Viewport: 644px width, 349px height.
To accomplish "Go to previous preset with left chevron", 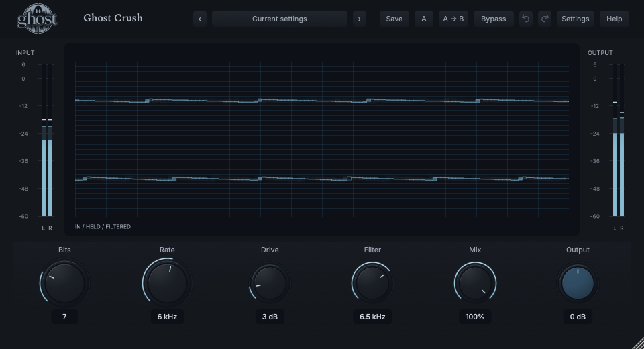I will tap(200, 19).
